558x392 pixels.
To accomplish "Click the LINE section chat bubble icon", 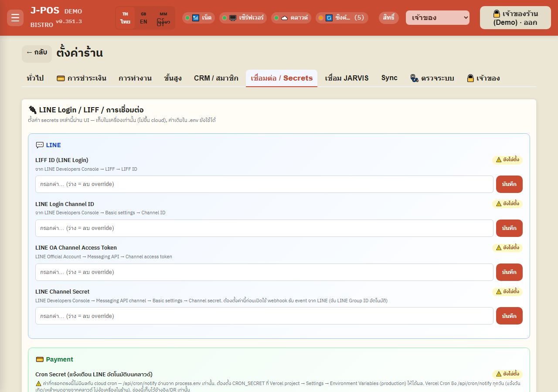I will 40,145.
